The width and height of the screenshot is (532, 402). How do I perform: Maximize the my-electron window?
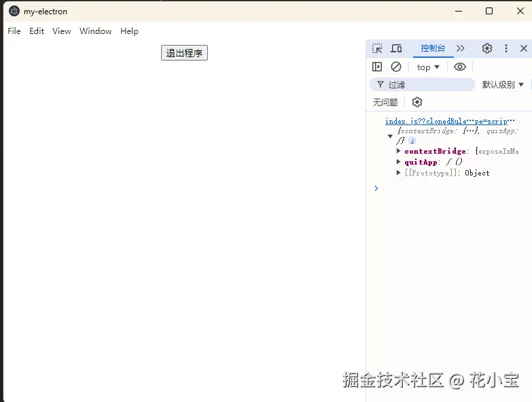coord(489,11)
